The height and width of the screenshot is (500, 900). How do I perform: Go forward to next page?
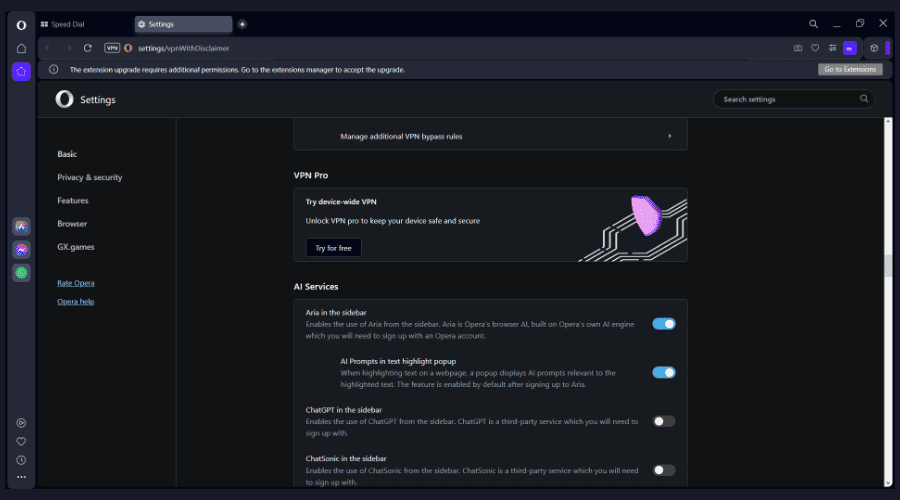69,48
